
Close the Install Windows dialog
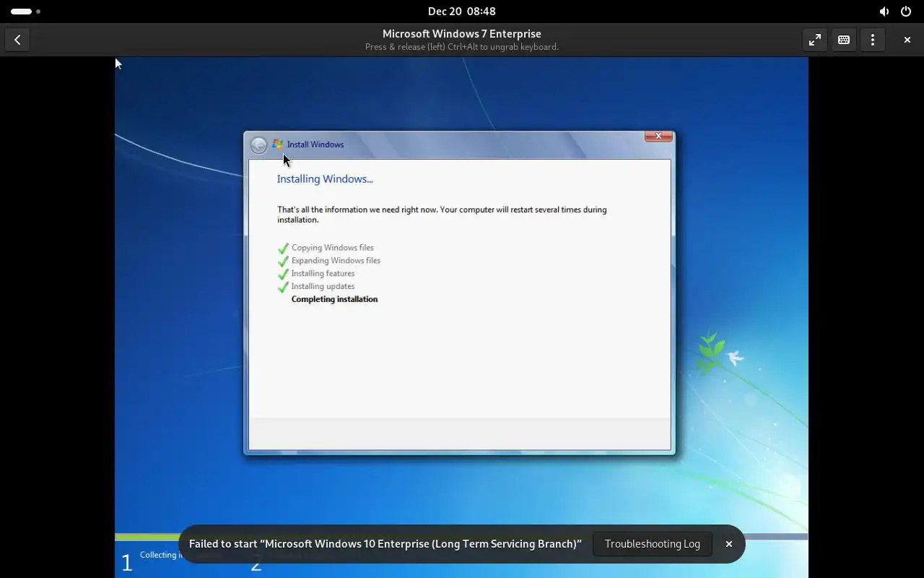click(x=658, y=136)
